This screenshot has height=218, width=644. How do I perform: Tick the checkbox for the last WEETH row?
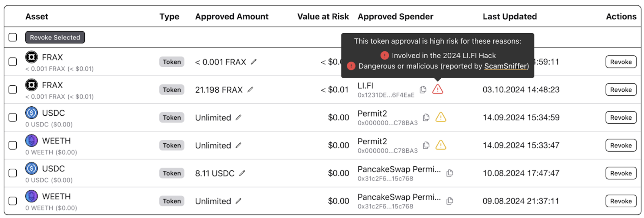(x=13, y=201)
